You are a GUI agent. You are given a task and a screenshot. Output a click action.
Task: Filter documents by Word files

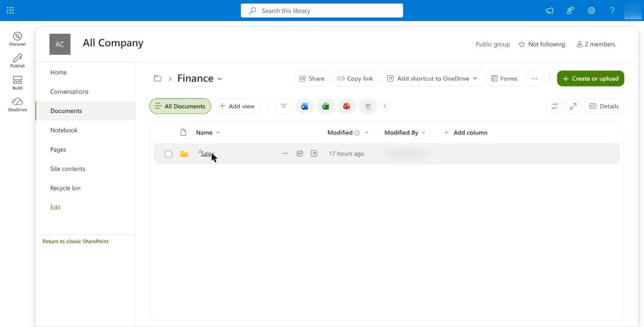point(304,106)
